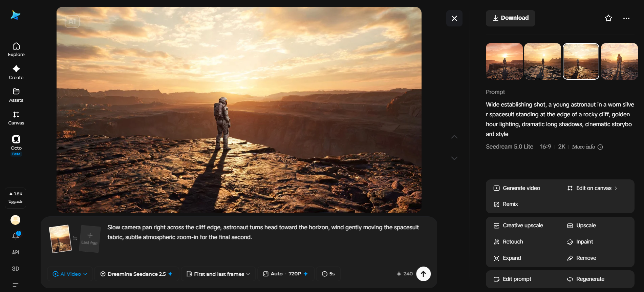Select the second astronaut thumbnail

click(x=542, y=61)
